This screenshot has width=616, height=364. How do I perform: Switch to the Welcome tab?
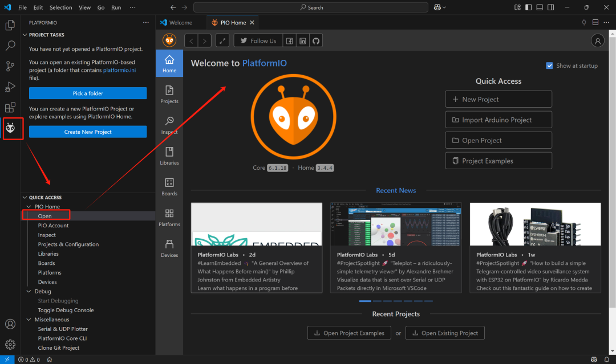pyautogui.click(x=180, y=22)
